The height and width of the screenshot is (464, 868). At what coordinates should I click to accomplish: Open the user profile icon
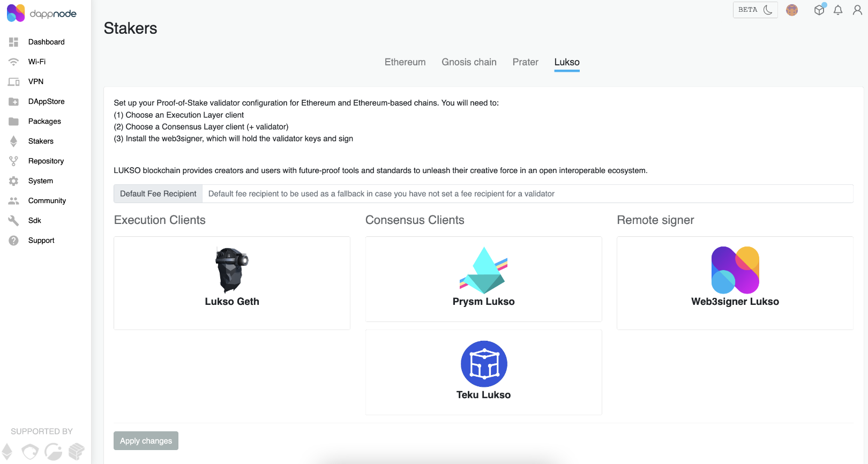tap(857, 10)
